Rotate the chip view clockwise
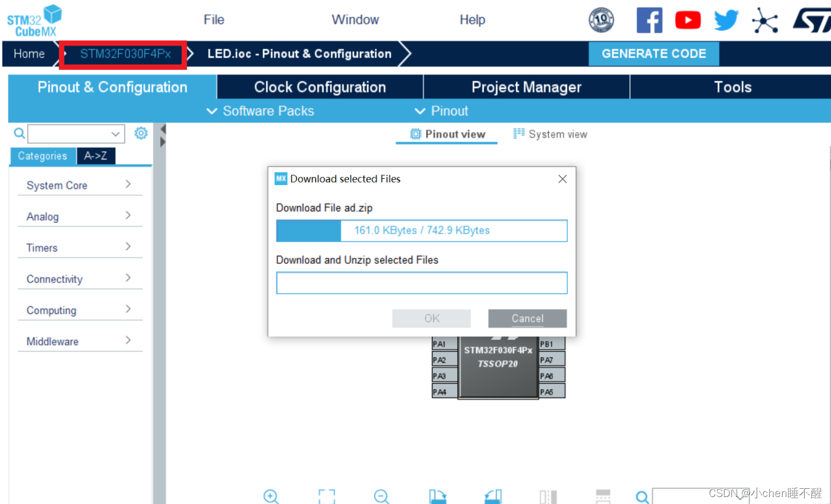The width and height of the screenshot is (831, 504). point(438,496)
